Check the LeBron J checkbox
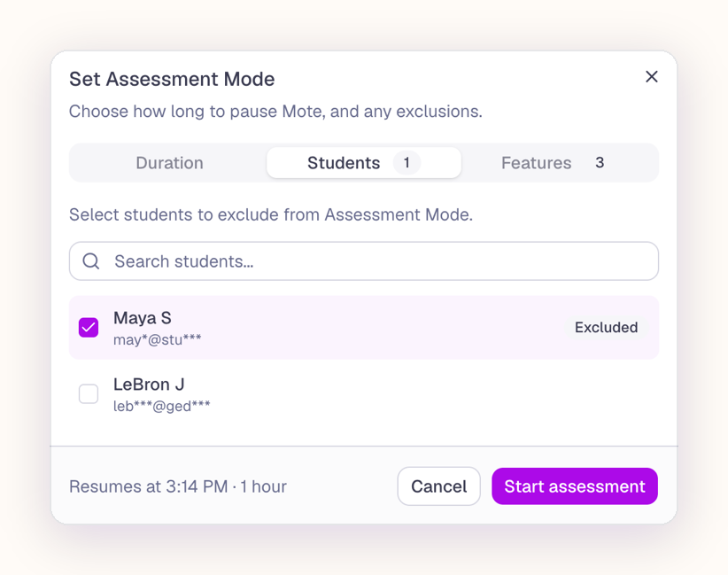The width and height of the screenshot is (728, 575). (x=89, y=394)
